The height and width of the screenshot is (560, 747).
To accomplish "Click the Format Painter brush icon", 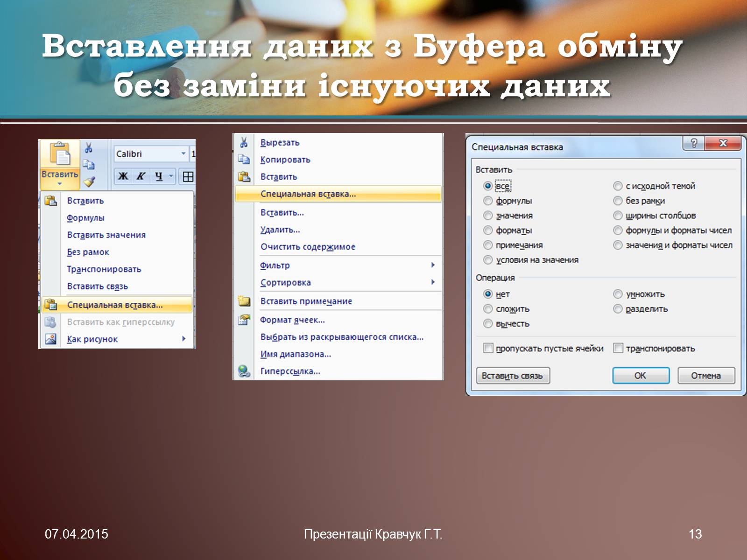I will pos(89,181).
